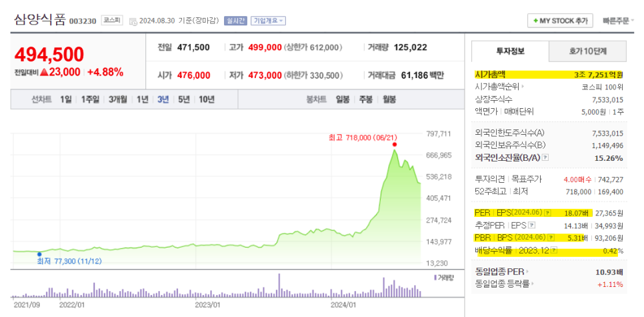This screenshot has width=644, height=317.
Task: Click the 외국인소진율 value 15.26%
Action: (609, 158)
